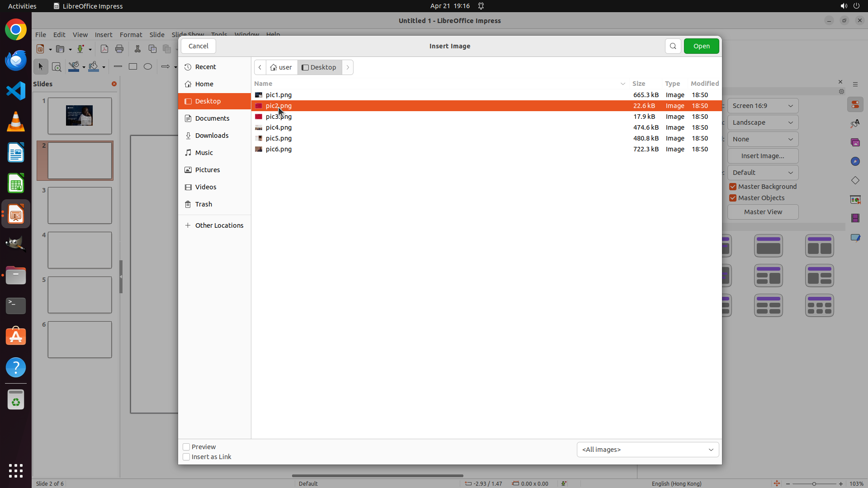Launch VLC from the dock
This screenshot has width=868, height=488.
(x=16, y=122)
